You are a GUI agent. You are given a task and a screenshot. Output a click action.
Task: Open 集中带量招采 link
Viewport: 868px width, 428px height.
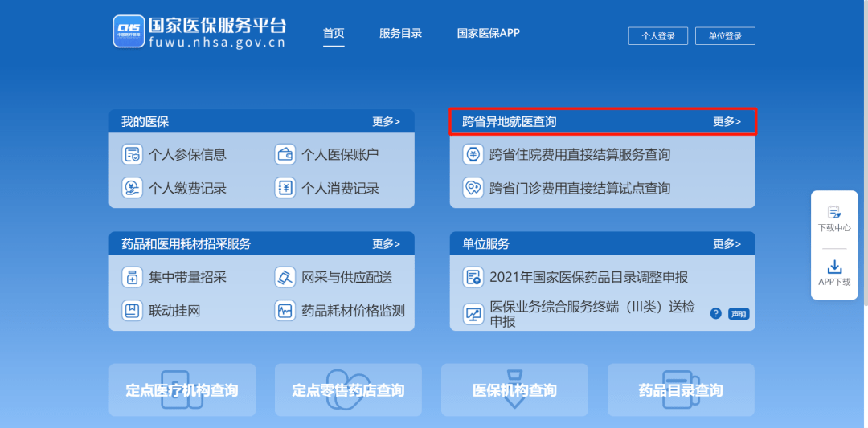click(187, 278)
